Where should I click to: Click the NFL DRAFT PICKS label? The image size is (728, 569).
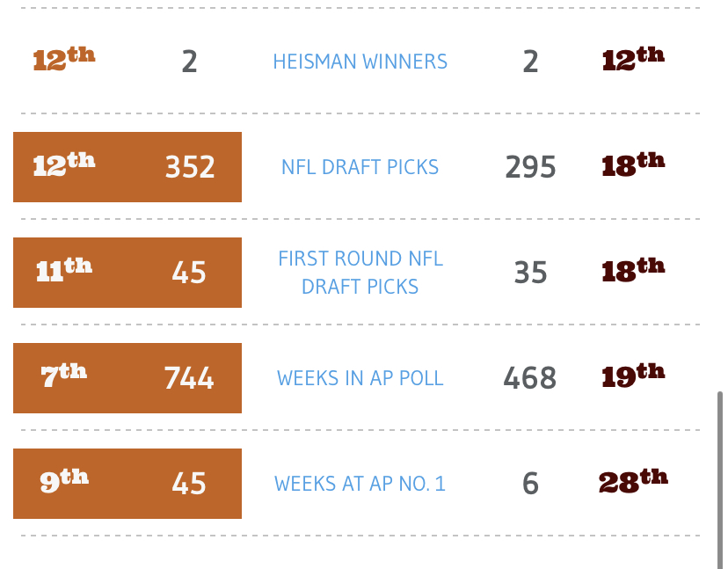tap(360, 167)
